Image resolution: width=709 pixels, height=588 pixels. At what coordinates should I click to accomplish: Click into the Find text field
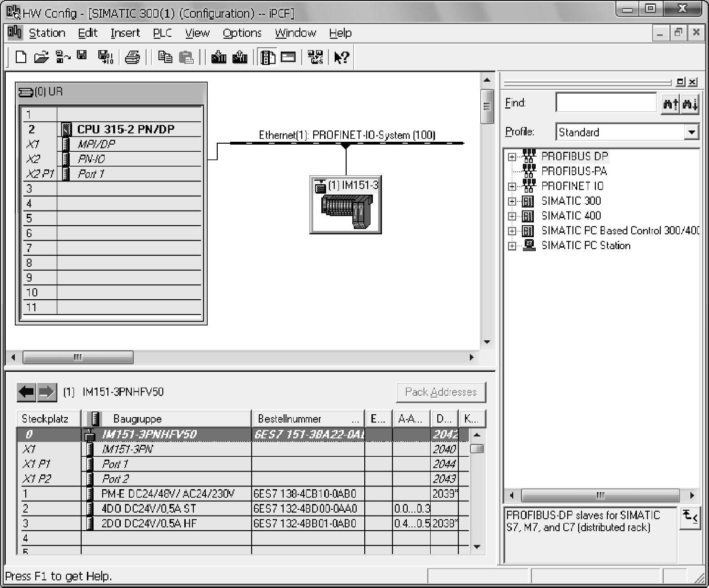pos(606,103)
